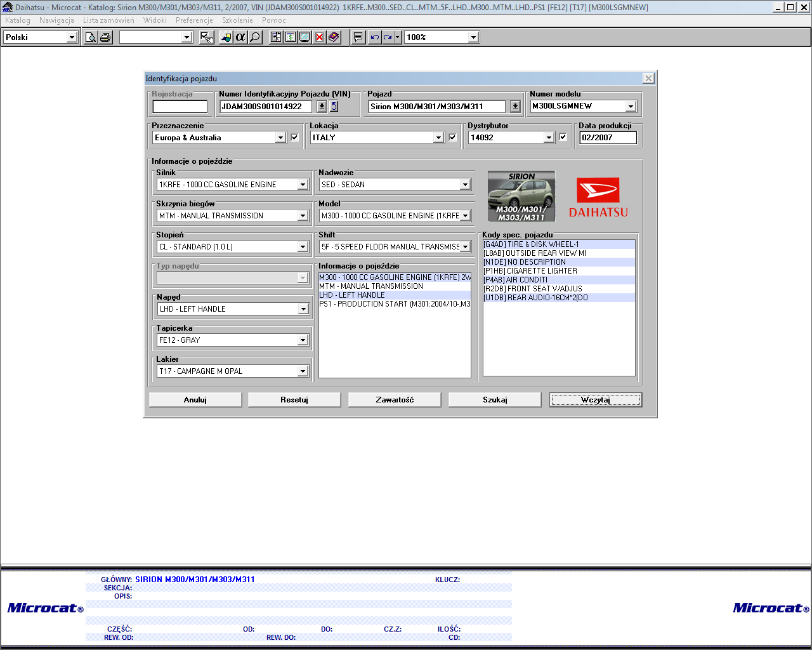Click the purple book icon in toolbar
Image resolution: width=812 pixels, height=650 pixels.
334,37
